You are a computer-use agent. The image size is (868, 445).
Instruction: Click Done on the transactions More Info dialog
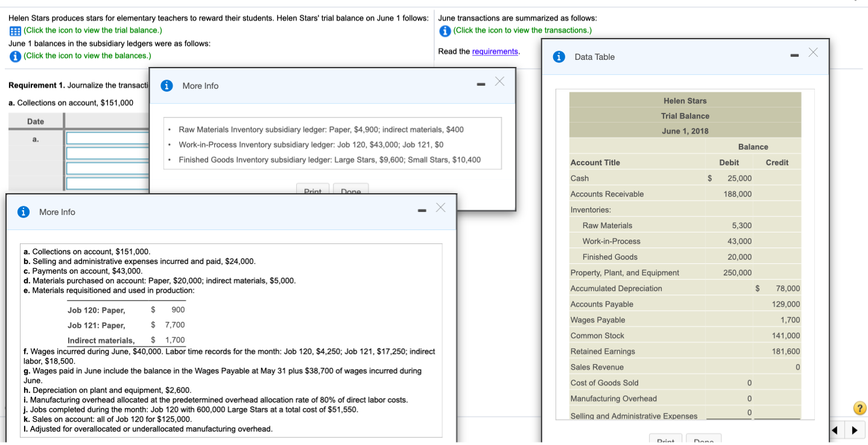point(350,190)
